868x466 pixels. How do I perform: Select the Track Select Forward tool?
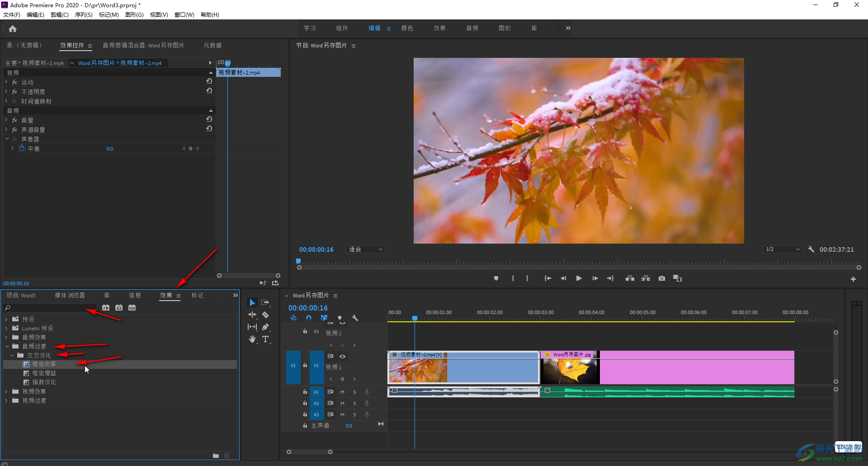pyautogui.click(x=265, y=302)
